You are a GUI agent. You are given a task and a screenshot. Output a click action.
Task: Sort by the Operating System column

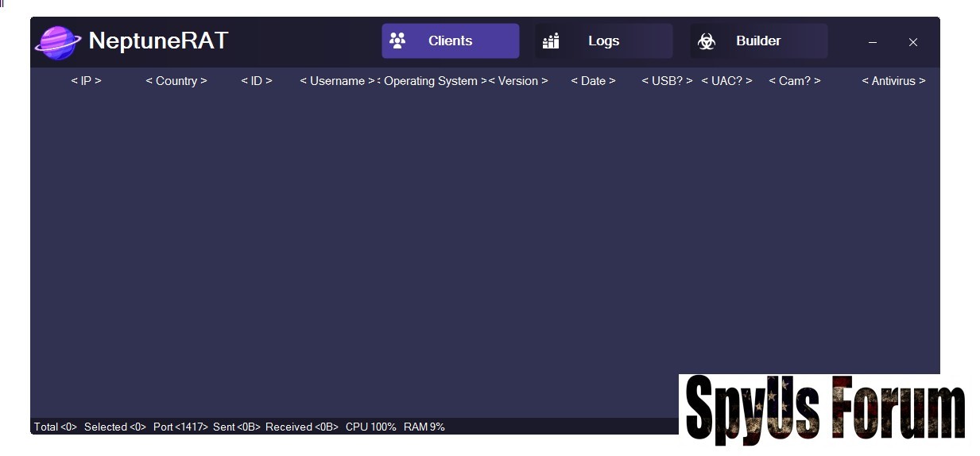click(x=431, y=81)
